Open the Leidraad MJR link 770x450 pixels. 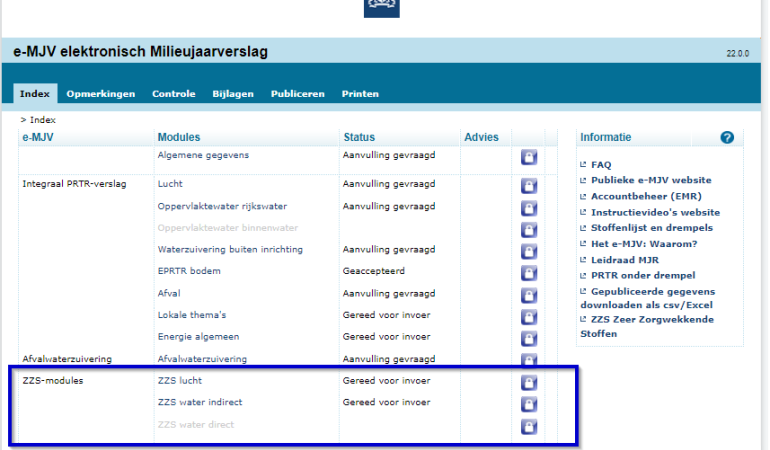625,260
